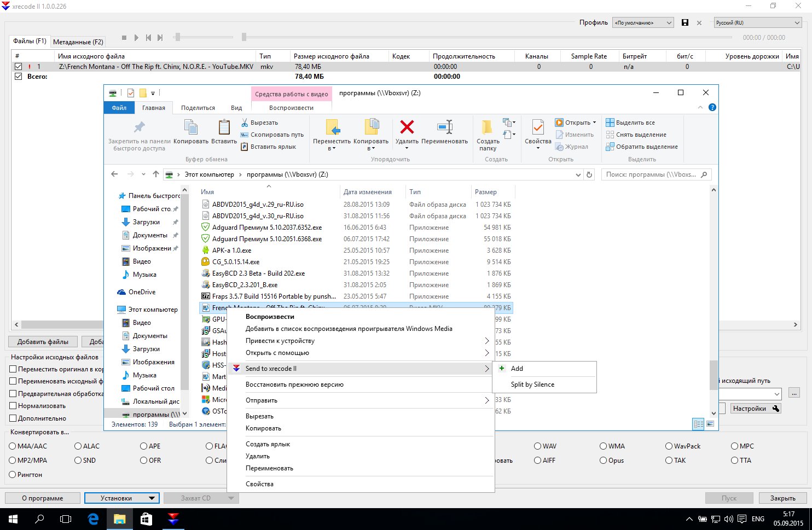Choose Add in the xrecode submenu

pos(544,369)
